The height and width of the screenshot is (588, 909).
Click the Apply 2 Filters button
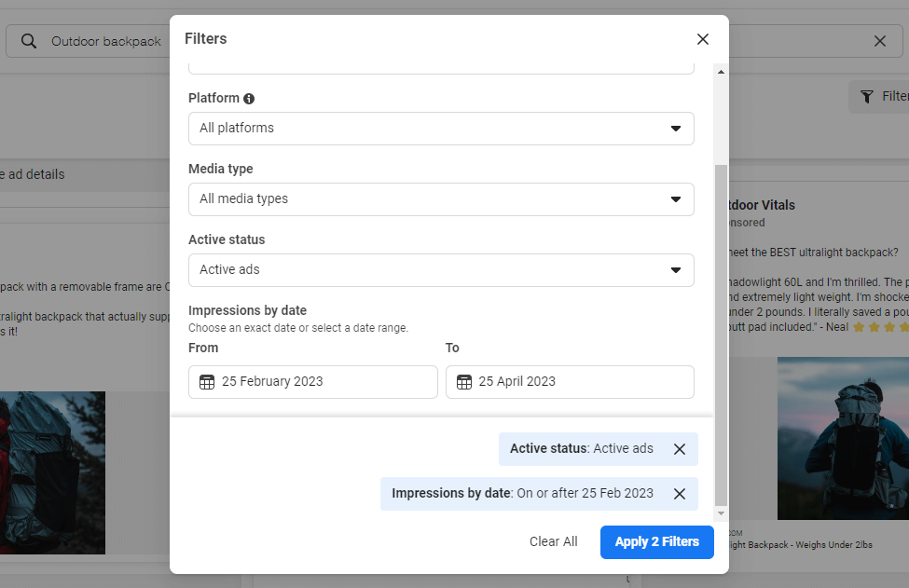pyautogui.click(x=656, y=541)
